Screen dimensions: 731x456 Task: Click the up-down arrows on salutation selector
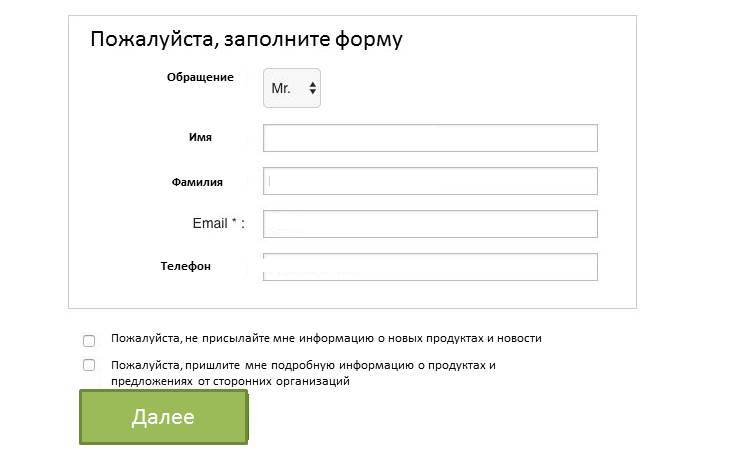[x=312, y=89]
